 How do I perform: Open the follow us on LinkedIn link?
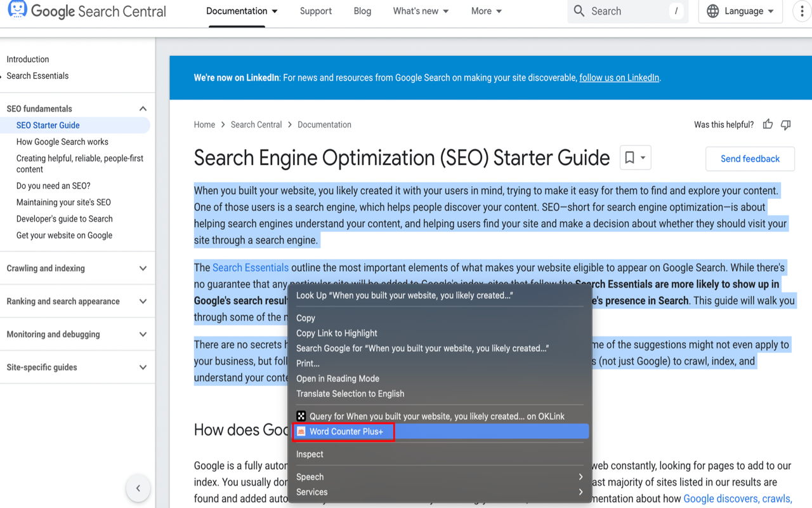(x=619, y=78)
